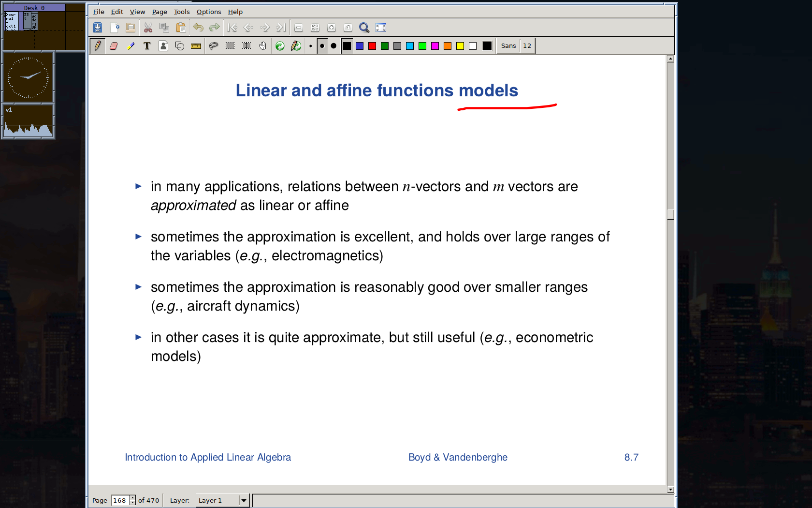The width and height of the screenshot is (812, 508).
Task: Open the Layer 1 dropdown
Action: (244, 500)
